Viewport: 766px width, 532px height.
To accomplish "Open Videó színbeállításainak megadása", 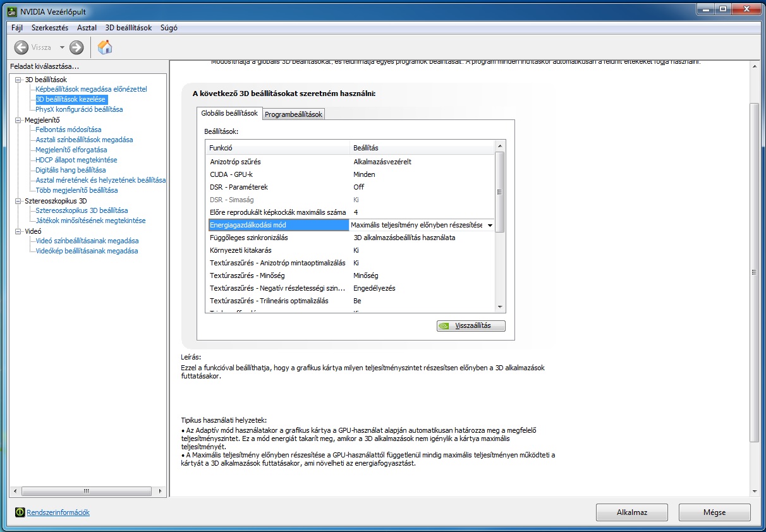I will (87, 241).
